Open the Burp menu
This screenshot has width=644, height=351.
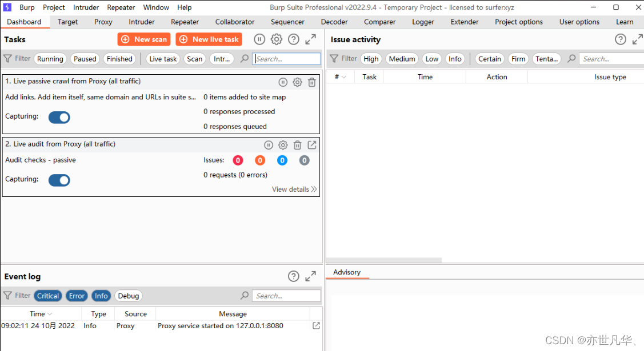tap(27, 7)
